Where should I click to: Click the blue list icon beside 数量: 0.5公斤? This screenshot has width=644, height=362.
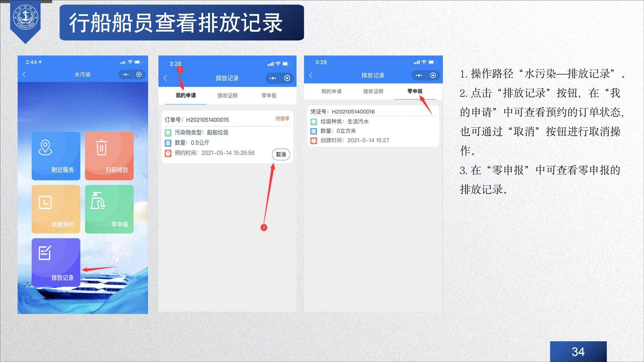168,143
